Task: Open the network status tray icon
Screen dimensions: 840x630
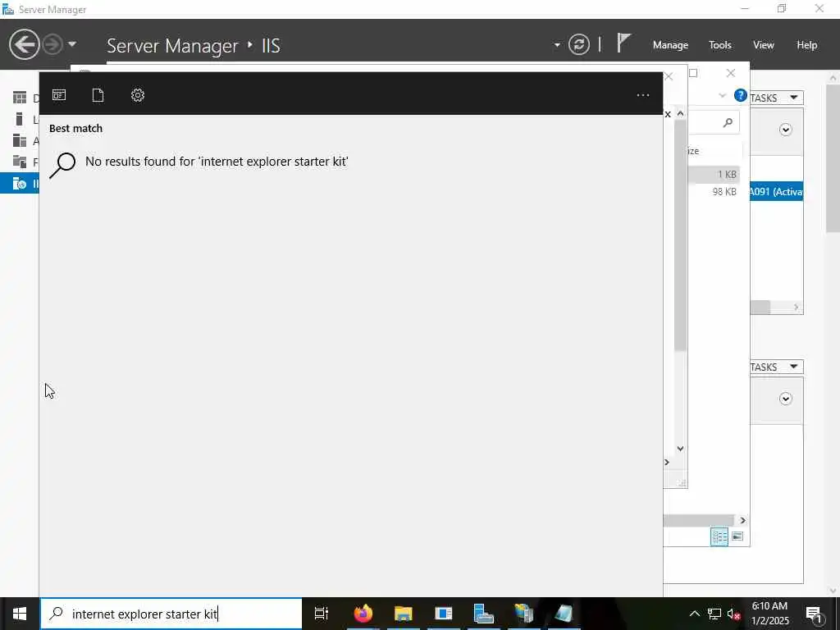Action: [714, 614]
